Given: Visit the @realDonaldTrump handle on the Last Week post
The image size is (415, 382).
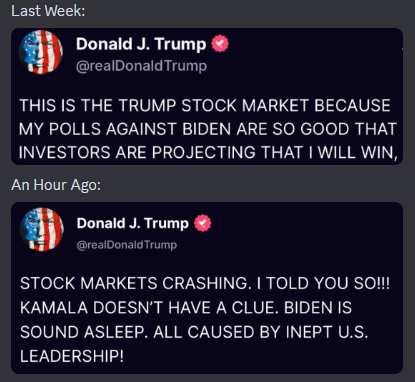Looking at the screenshot, I should coord(141,66).
